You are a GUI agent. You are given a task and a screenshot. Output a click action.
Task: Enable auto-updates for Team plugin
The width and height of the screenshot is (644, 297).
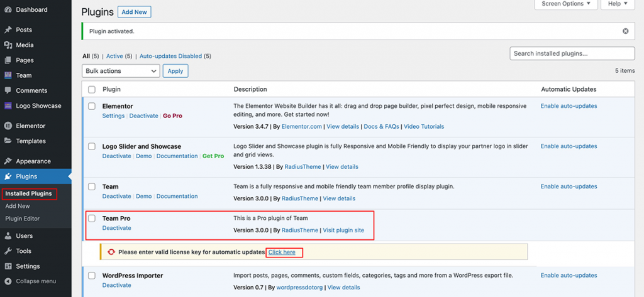point(569,186)
